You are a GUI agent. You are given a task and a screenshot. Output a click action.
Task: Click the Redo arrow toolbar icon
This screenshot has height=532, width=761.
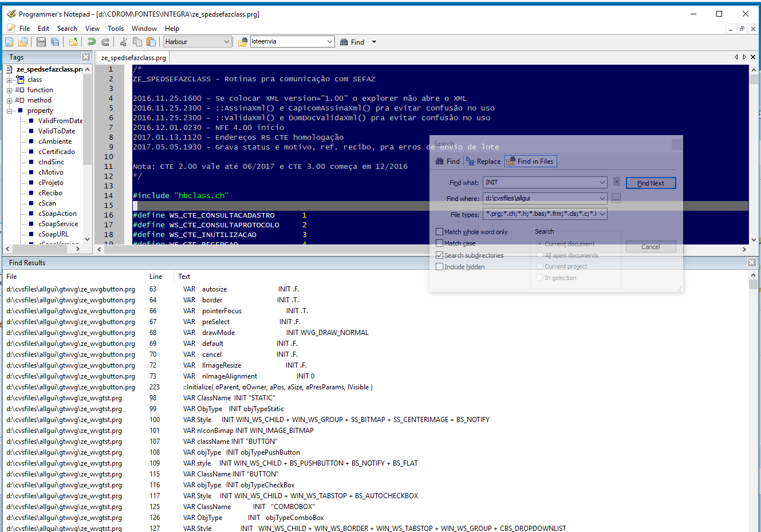105,42
